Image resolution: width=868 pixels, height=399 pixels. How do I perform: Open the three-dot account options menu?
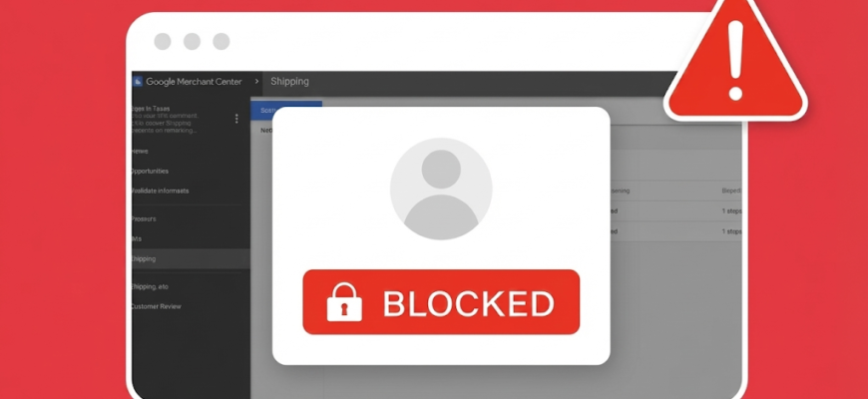[236, 119]
